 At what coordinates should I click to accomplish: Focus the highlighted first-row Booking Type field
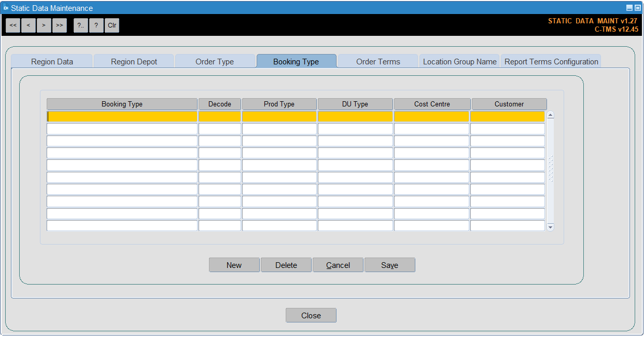(122, 116)
